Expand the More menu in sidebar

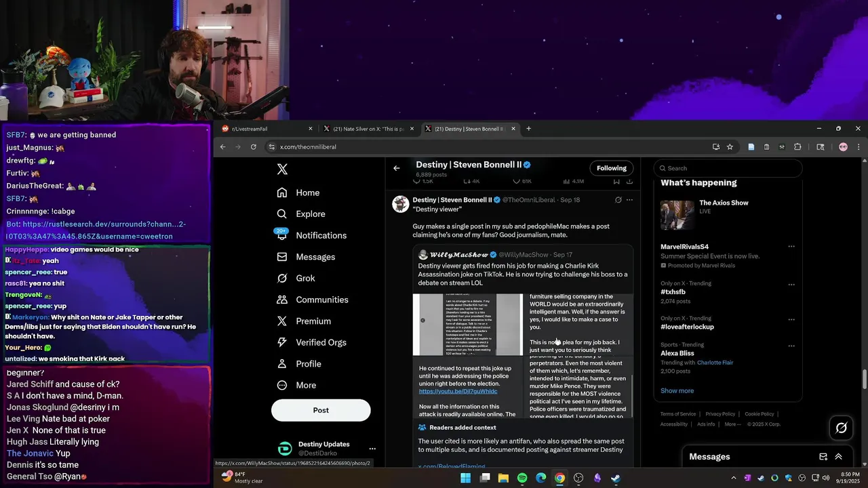click(296, 385)
